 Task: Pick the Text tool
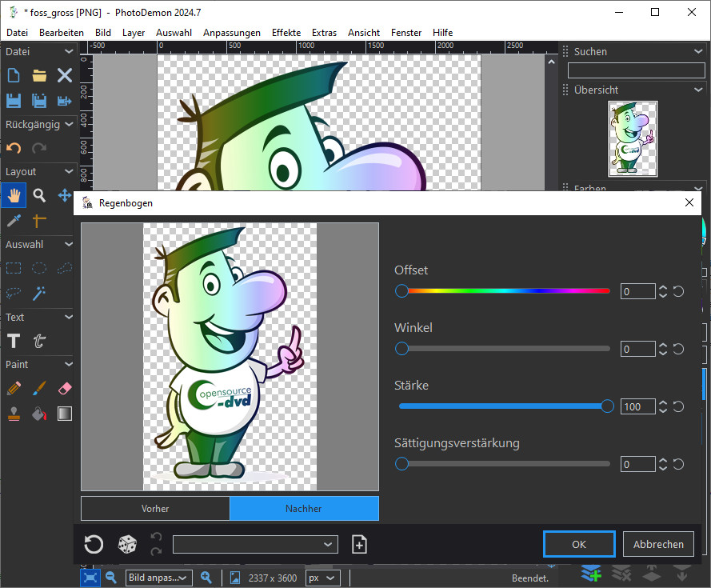coord(14,341)
